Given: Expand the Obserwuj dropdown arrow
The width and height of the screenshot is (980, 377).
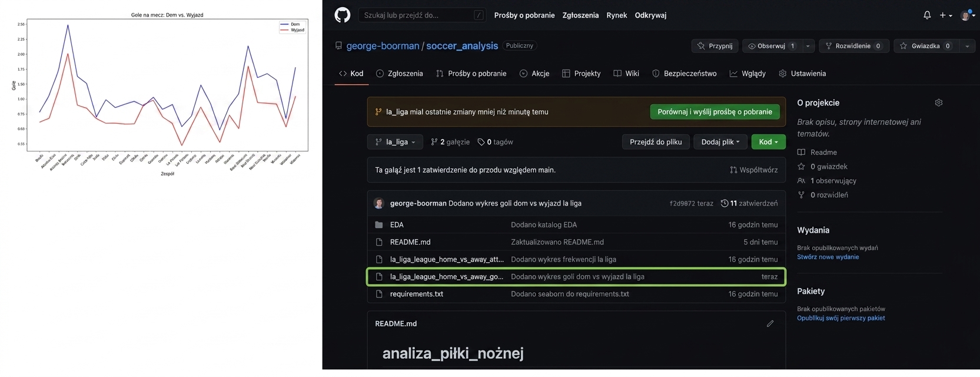Looking at the screenshot, I should pyautogui.click(x=808, y=46).
